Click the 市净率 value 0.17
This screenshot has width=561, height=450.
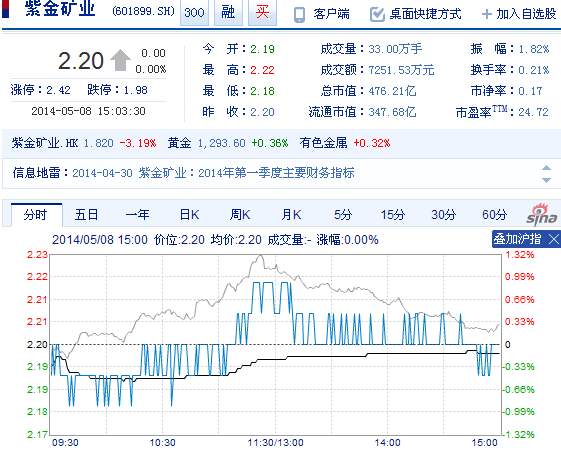[x=530, y=91]
